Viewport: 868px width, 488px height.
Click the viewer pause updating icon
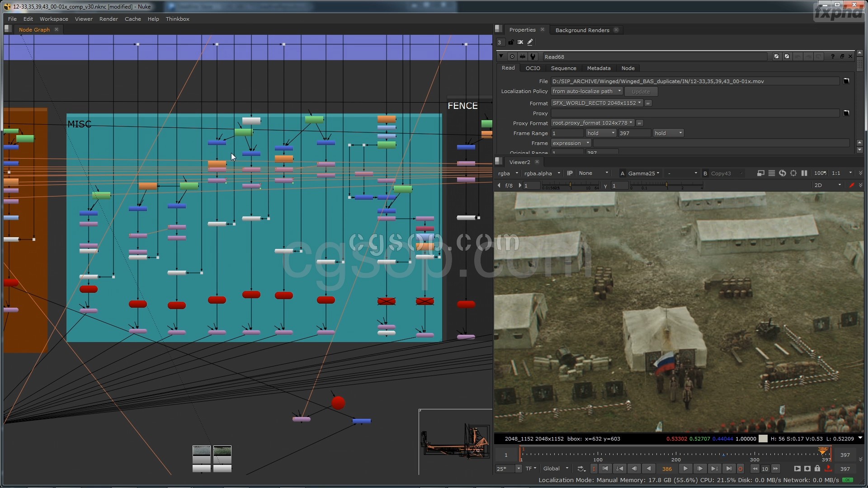[x=804, y=173]
